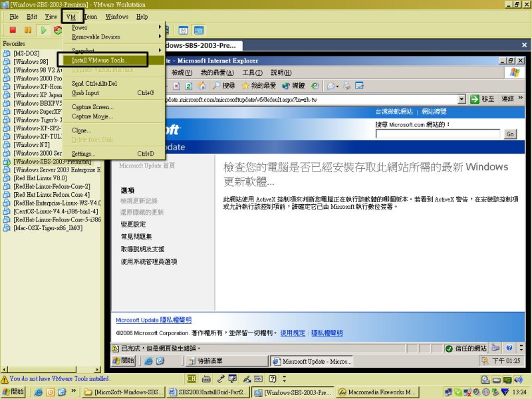Click the Internet Explorer address bar URL field

[311, 99]
